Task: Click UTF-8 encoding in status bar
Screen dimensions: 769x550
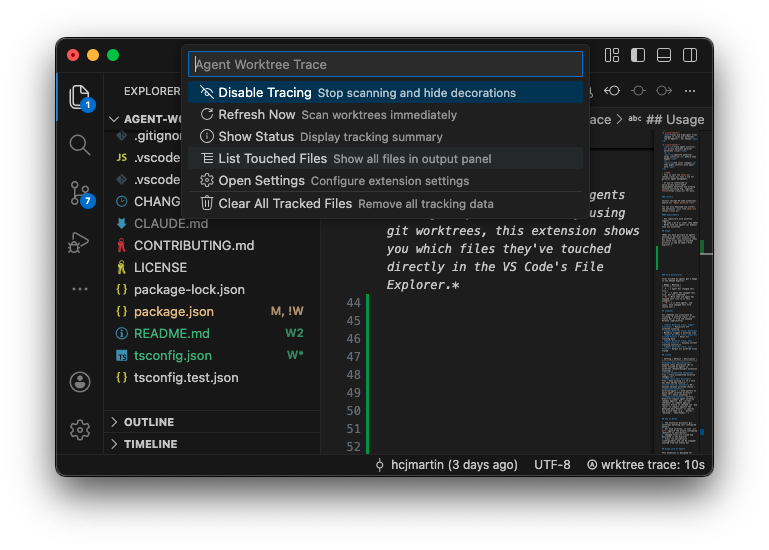Action: [552, 465]
